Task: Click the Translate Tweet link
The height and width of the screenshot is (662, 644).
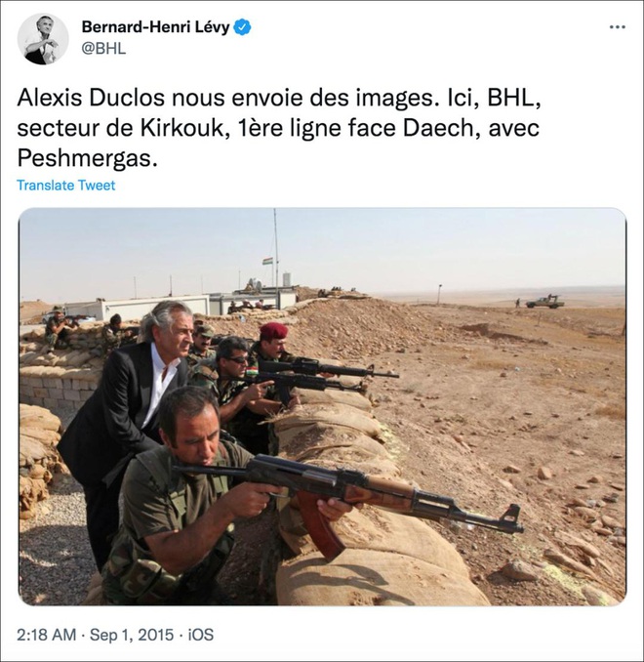Action: (x=65, y=186)
